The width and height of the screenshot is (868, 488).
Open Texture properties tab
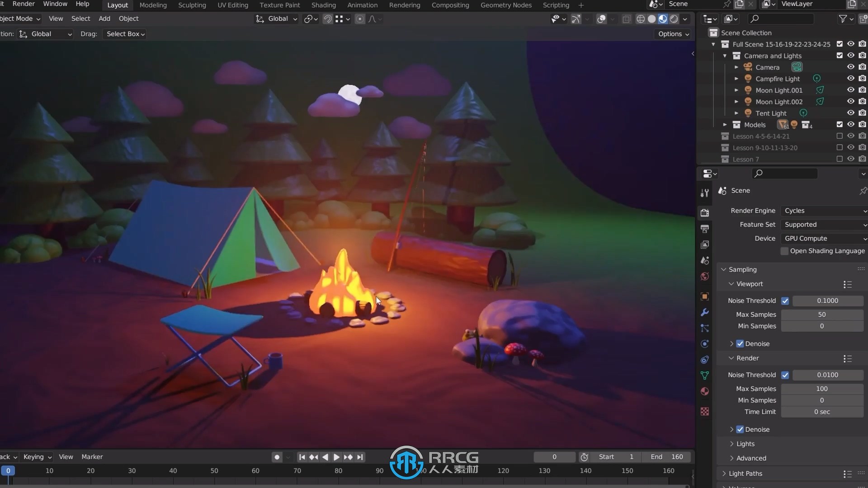[704, 412]
